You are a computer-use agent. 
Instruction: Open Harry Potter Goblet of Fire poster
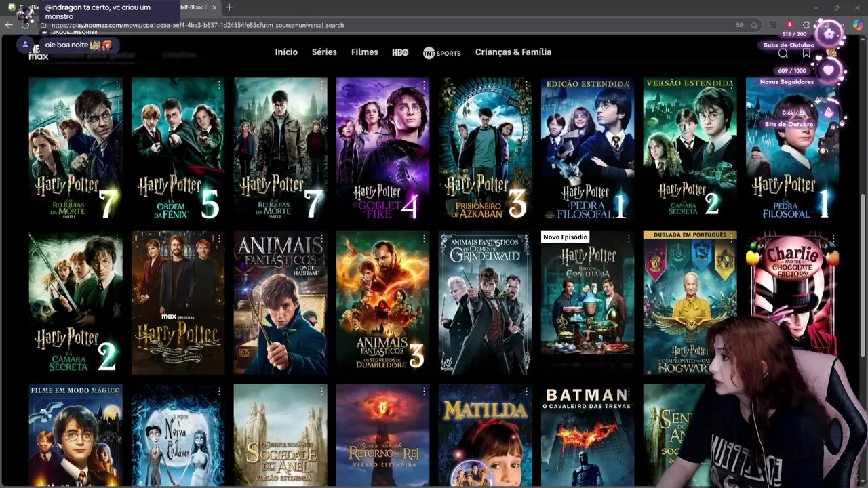[x=382, y=149]
